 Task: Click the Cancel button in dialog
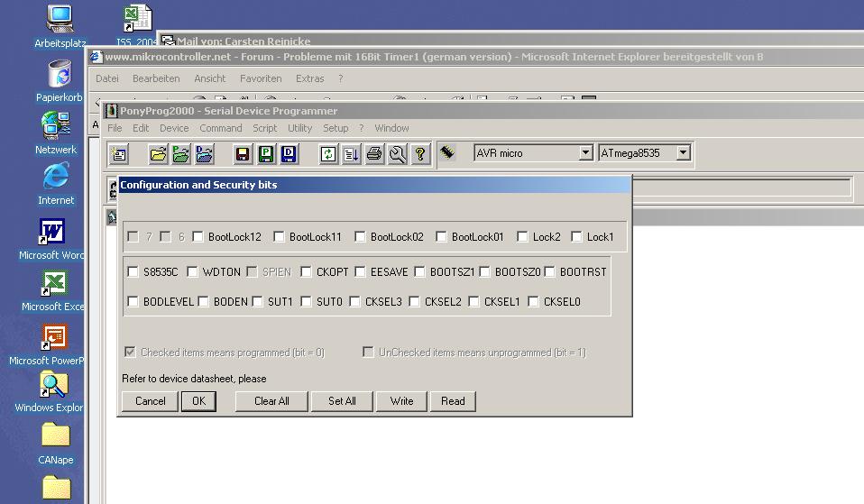(x=151, y=401)
